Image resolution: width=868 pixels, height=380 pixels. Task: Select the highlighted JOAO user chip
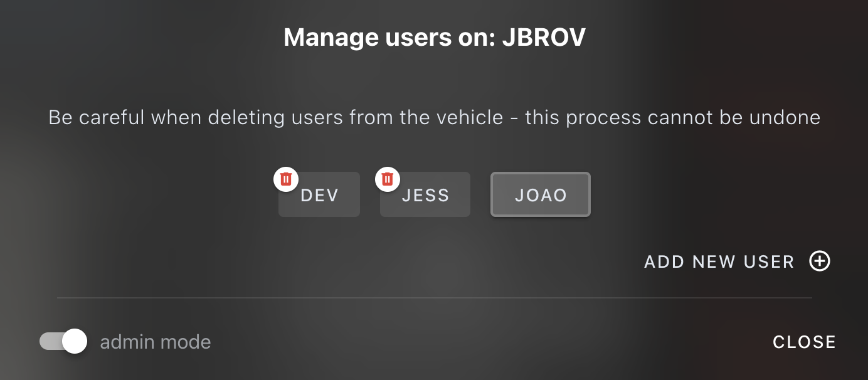[x=540, y=194]
